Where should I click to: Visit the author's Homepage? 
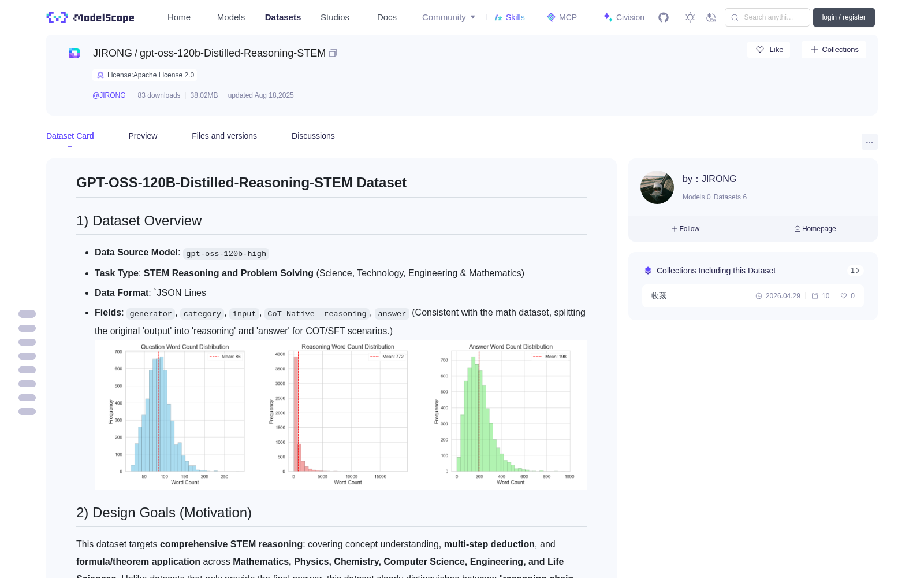815,229
